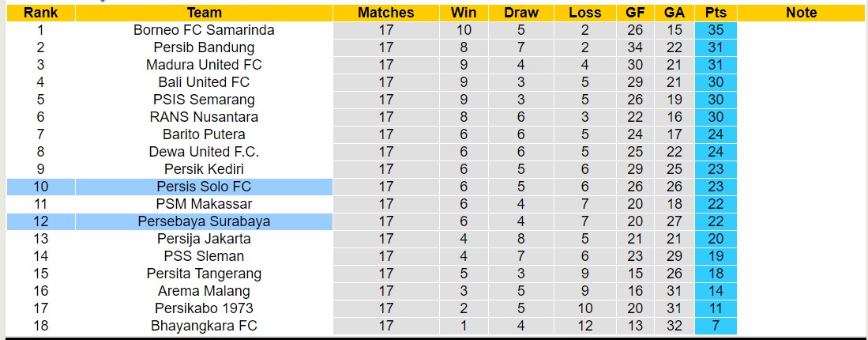Click the Rank column header
Viewport: 868px width, 340px height.
point(40,13)
